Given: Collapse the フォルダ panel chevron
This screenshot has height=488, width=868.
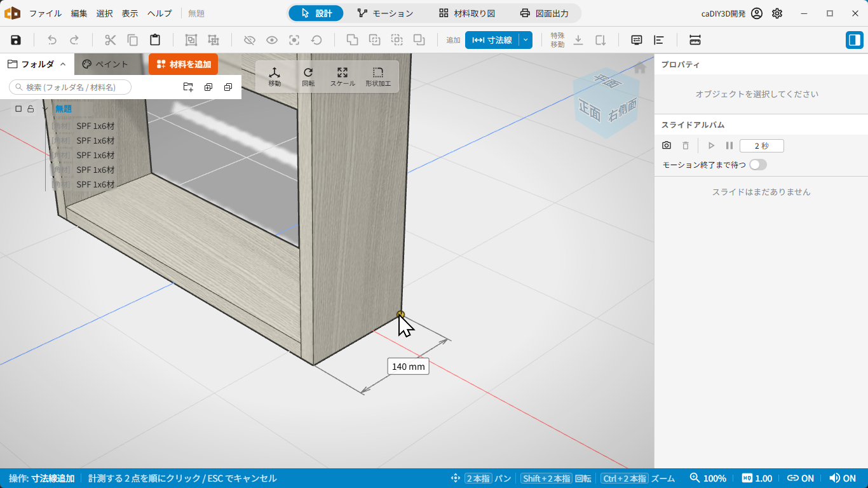Looking at the screenshot, I should click(x=62, y=64).
